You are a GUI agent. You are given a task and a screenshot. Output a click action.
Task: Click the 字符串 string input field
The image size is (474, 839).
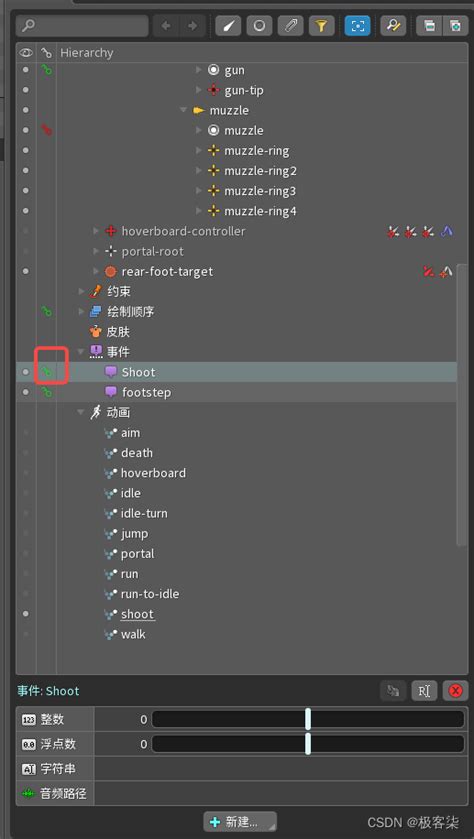[x=279, y=769]
